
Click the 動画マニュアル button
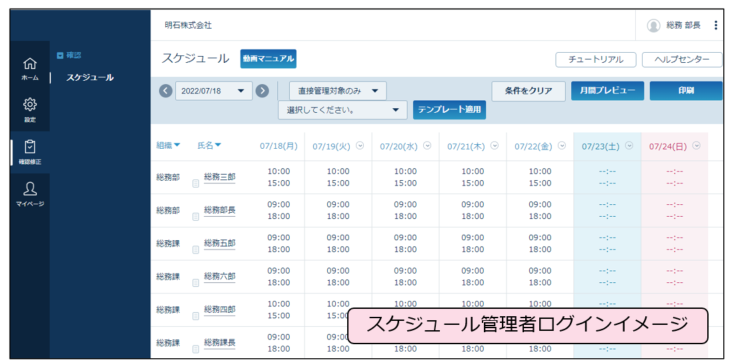(x=268, y=59)
